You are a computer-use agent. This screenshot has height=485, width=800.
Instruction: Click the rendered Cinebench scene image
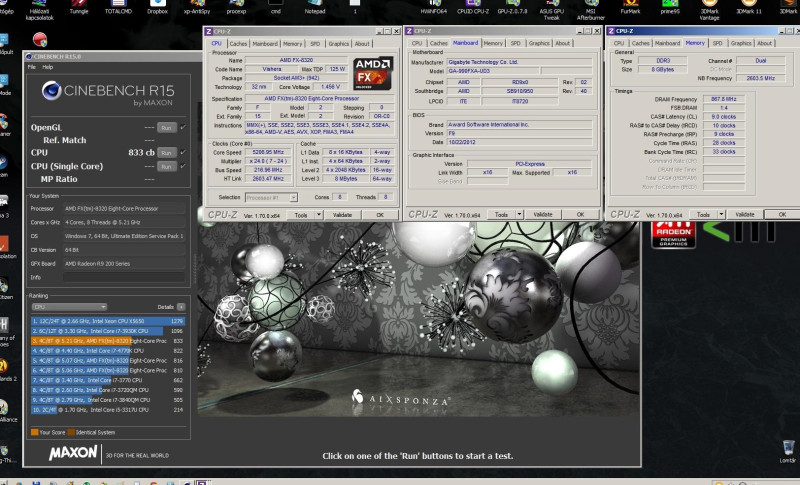418,319
